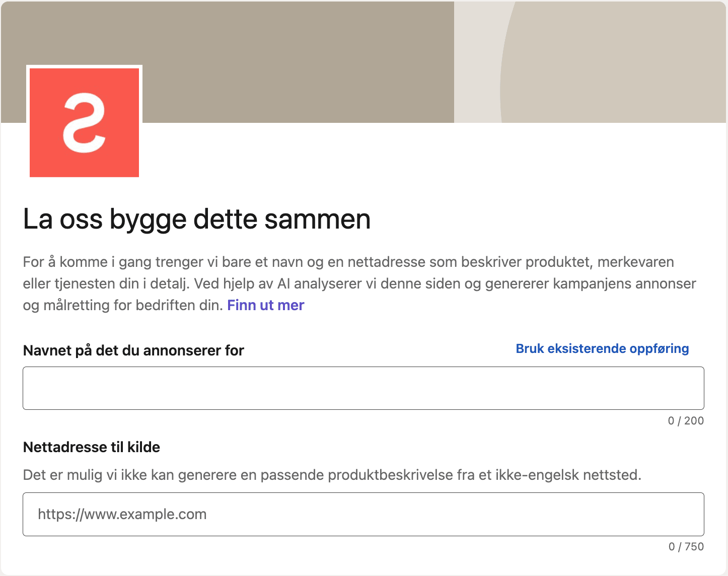
Task: Click the text og målretting for bedriften din
Action: pyautogui.click(x=123, y=305)
